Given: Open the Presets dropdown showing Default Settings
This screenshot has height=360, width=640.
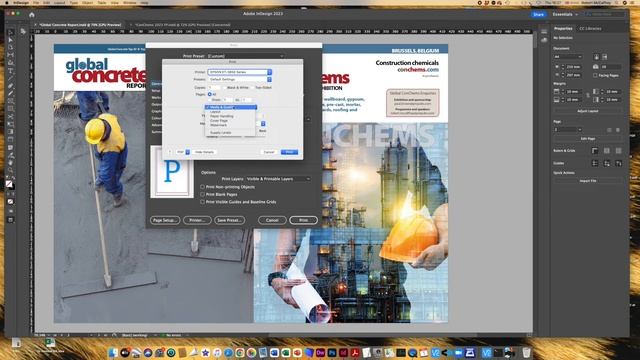Looking at the screenshot, I should coord(240,79).
